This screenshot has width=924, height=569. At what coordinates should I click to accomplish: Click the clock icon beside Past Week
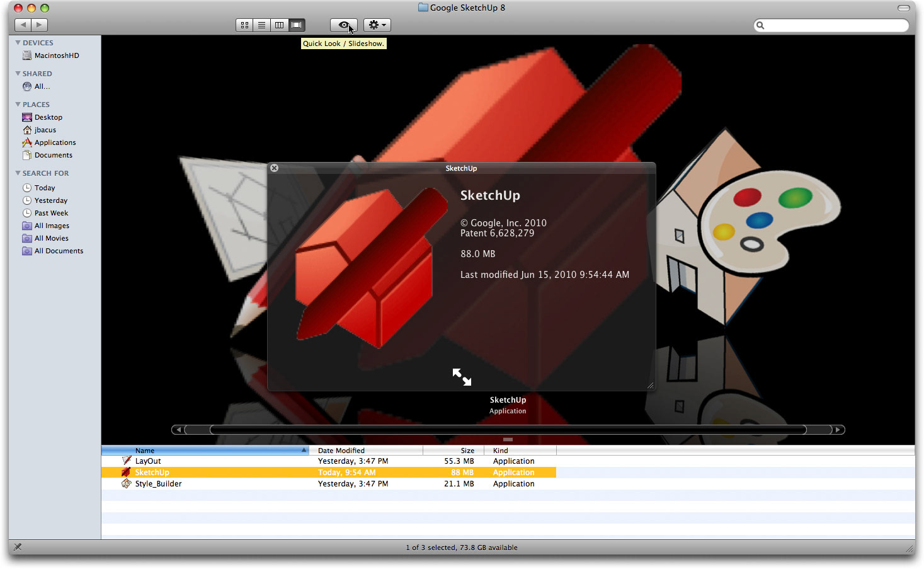pos(27,213)
